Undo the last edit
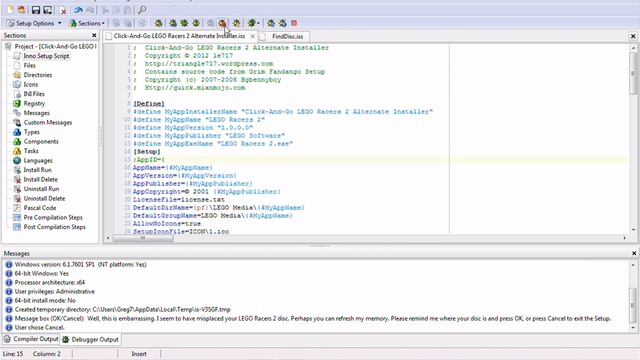Image resolution: width=640 pixels, height=360 pixels. pyautogui.click(x=78, y=10)
